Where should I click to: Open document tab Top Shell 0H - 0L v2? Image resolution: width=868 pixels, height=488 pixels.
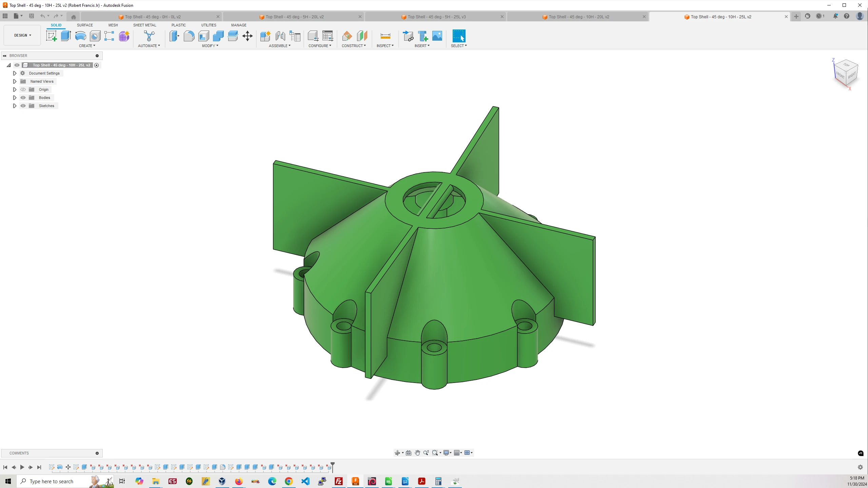coord(151,17)
